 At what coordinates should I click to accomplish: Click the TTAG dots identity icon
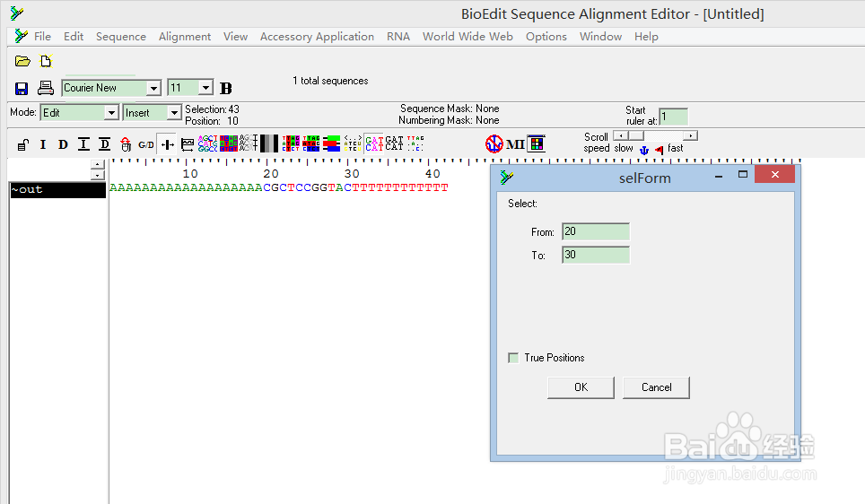(x=415, y=143)
